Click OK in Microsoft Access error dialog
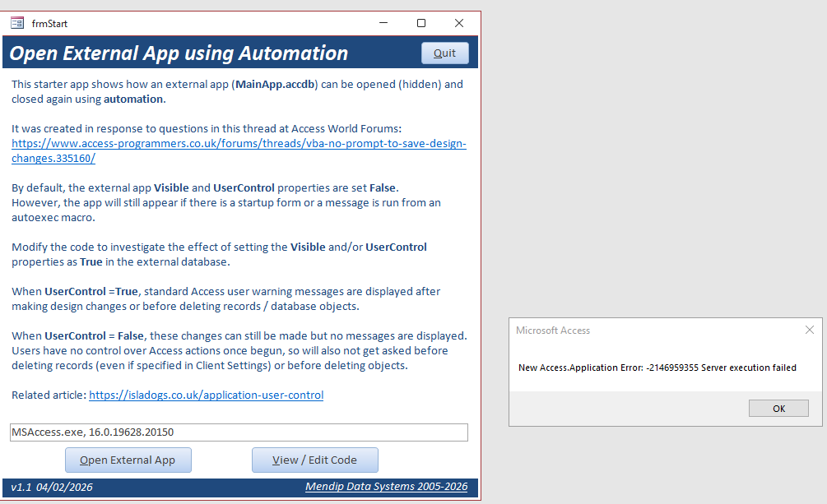The image size is (827, 504). click(778, 408)
